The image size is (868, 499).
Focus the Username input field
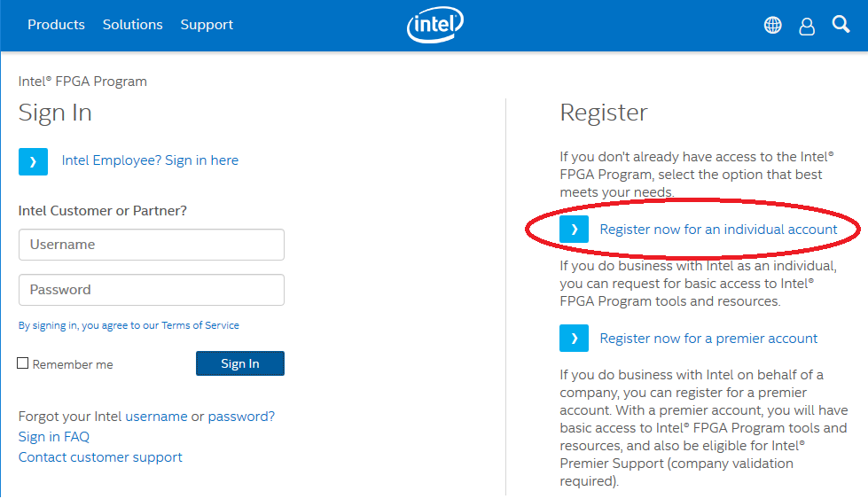tap(152, 245)
